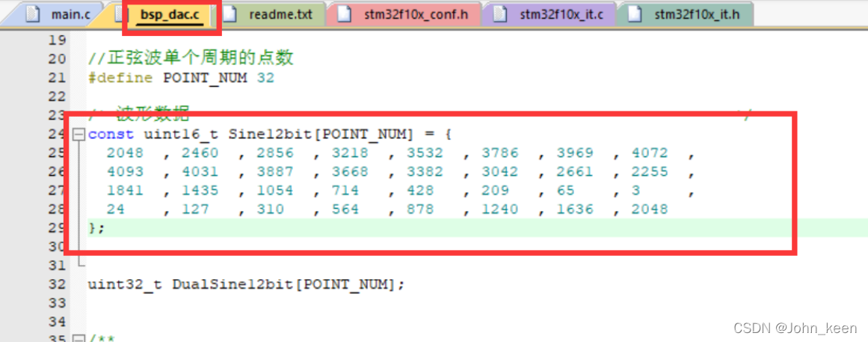Click the value 3042 in the array
The width and height of the screenshot is (868, 342).
[x=500, y=171]
